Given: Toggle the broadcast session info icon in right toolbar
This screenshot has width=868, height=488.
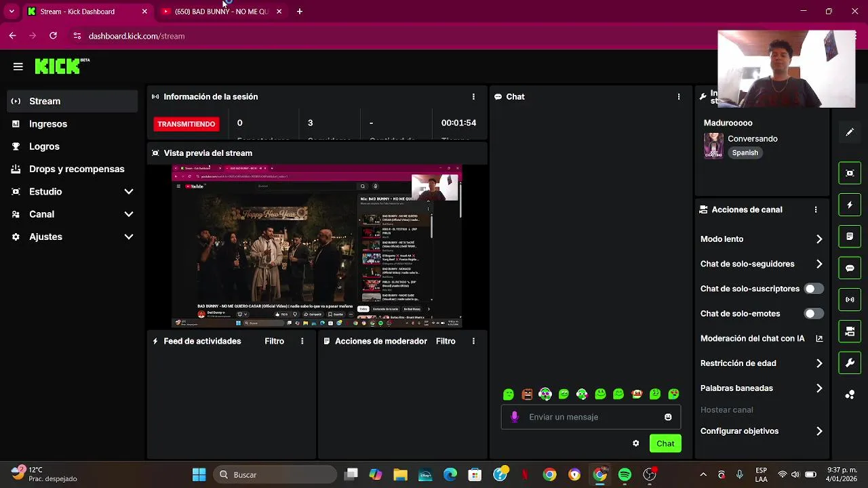Looking at the screenshot, I should click(x=850, y=300).
